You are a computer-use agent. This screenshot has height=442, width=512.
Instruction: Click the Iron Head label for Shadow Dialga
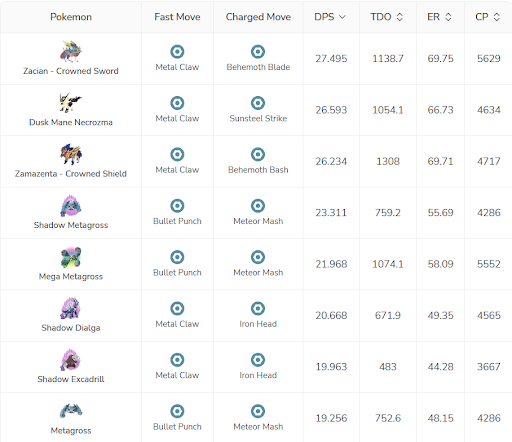click(258, 324)
